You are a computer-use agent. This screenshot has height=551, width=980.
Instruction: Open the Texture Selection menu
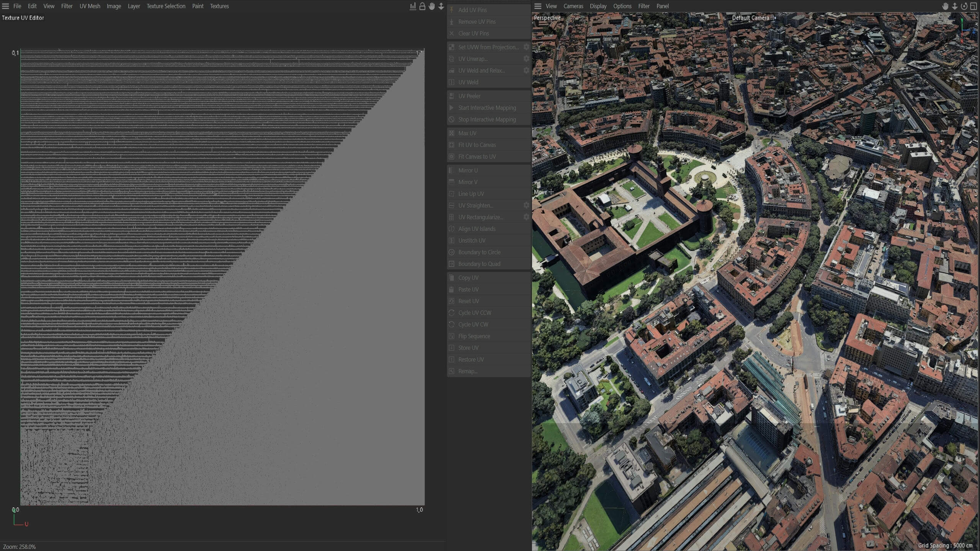(166, 6)
